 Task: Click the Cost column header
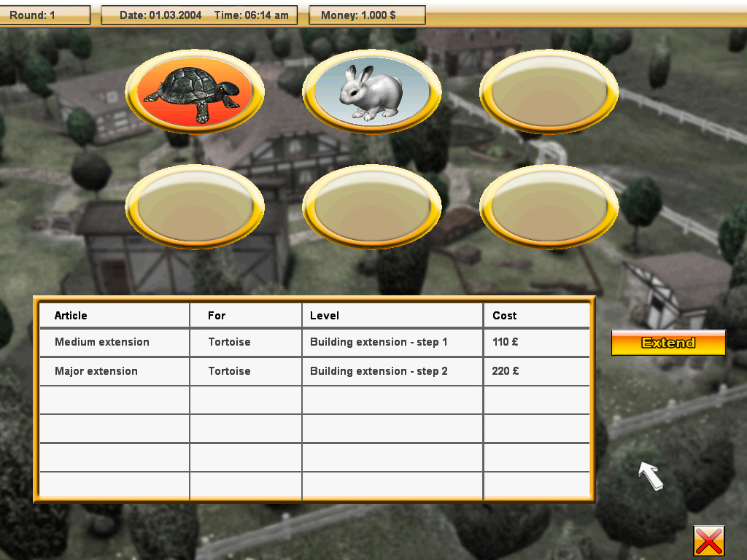click(504, 316)
